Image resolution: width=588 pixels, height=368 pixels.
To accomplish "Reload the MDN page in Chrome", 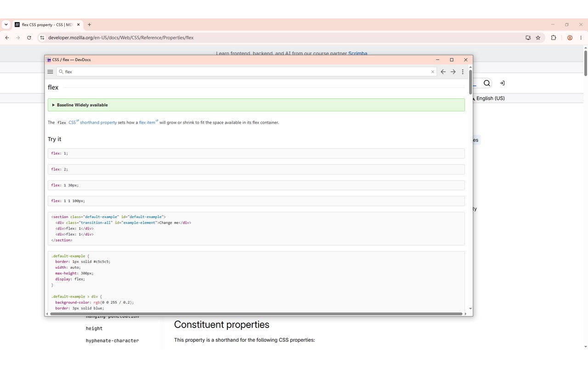I will click(x=29, y=38).
